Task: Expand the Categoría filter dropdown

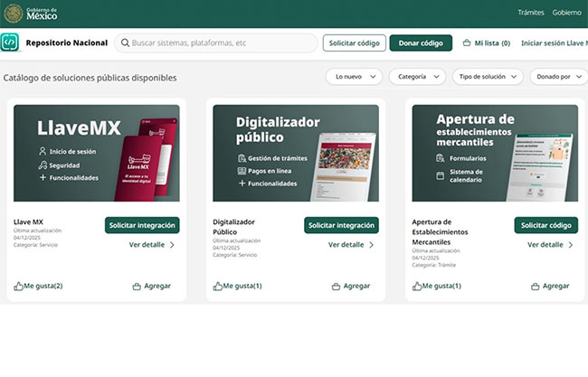Action: point(417,77)
